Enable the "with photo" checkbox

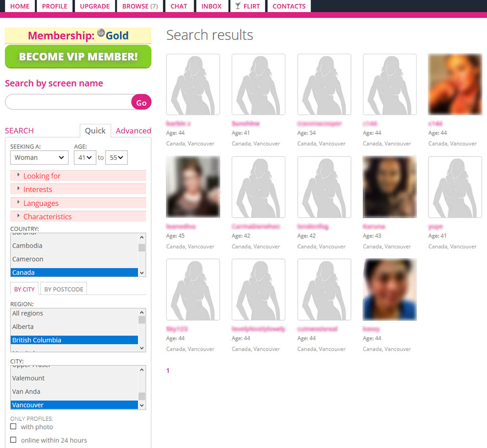coord(13,427)
